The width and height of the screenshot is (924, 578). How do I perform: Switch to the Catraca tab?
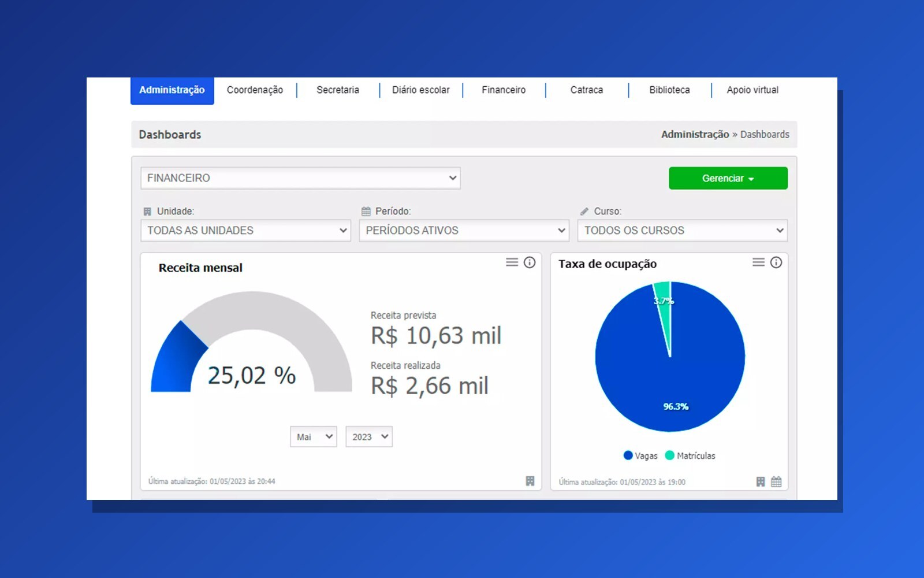click(587, 90)
